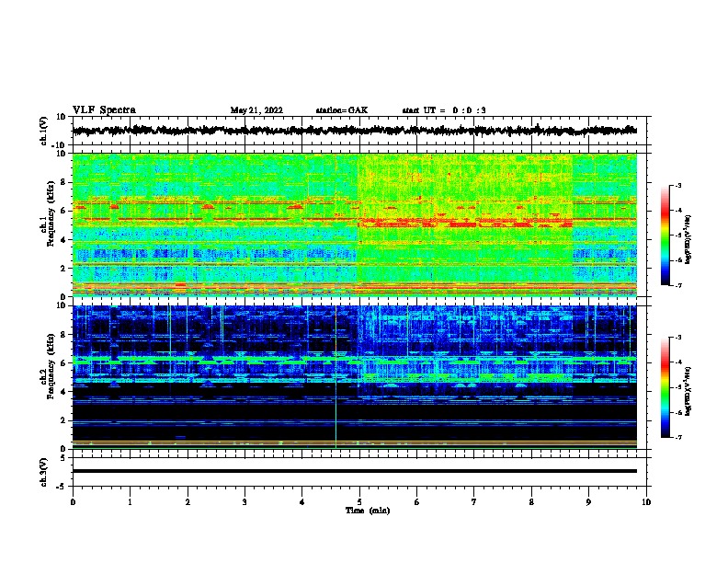Select the date text "May 21, 2022"
728x563 pixels.
coord(256,110)
